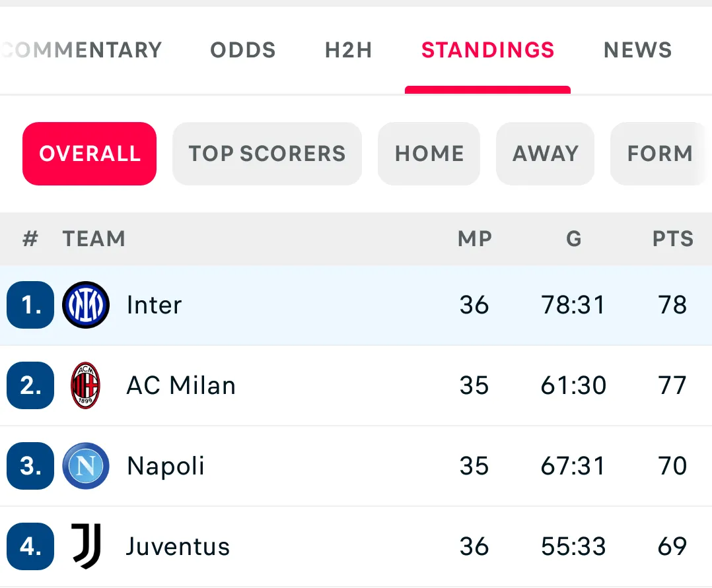Switch standings to Home filter

[x=429, y=154]
